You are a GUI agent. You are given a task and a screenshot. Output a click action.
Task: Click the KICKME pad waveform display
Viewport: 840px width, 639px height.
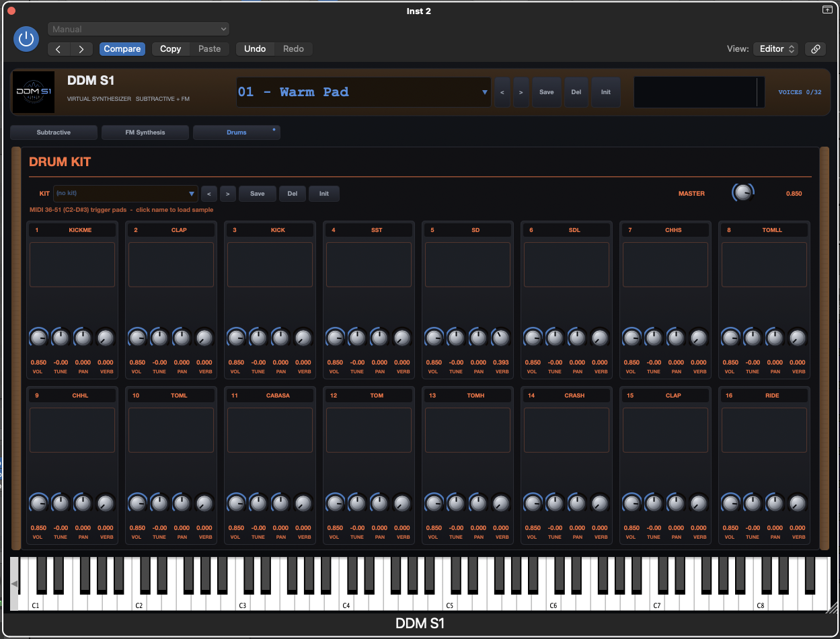[x=72, y=265]
